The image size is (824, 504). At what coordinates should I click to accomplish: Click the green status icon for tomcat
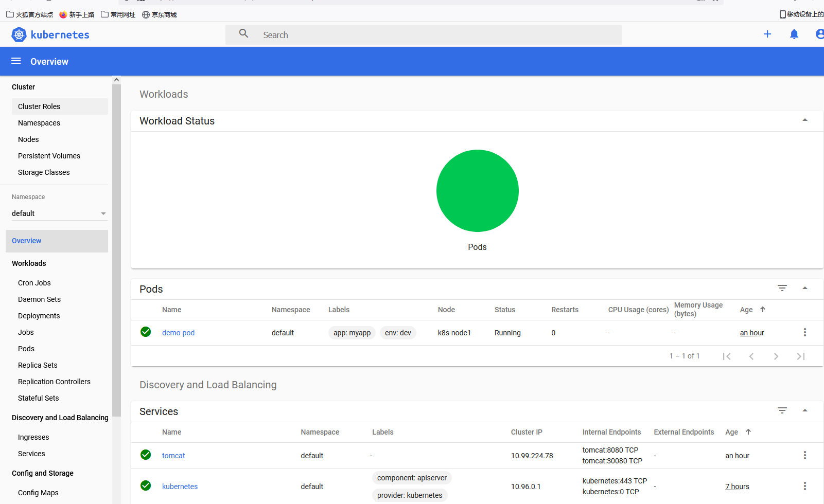146,455
